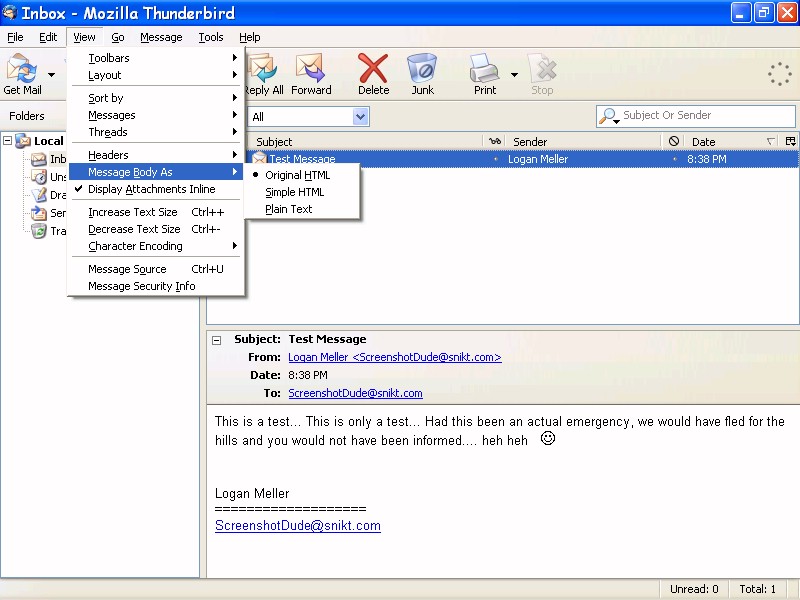Click the red Delete icon
This screenshot has width=800, height=600.
point(373,68)
